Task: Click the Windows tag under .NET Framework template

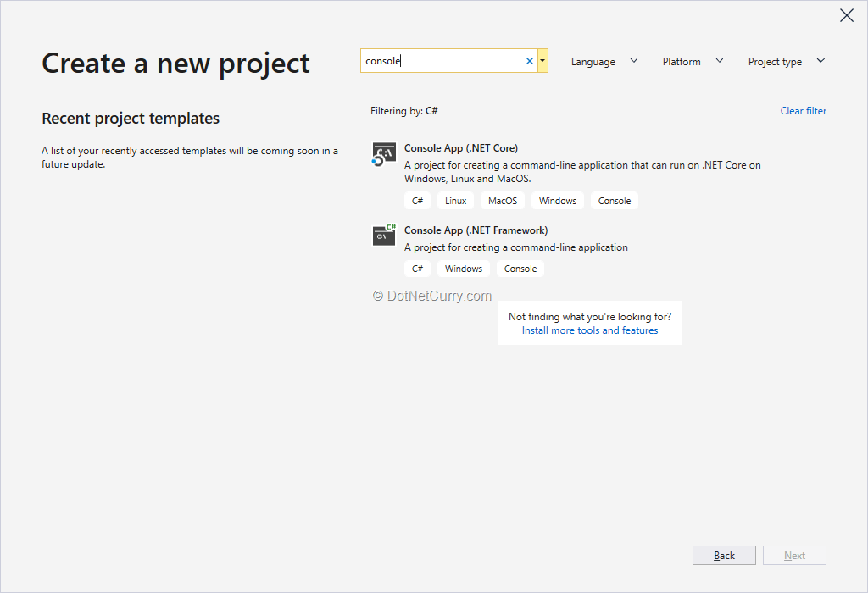Action: pyautogui.click(x=464, y=269)
